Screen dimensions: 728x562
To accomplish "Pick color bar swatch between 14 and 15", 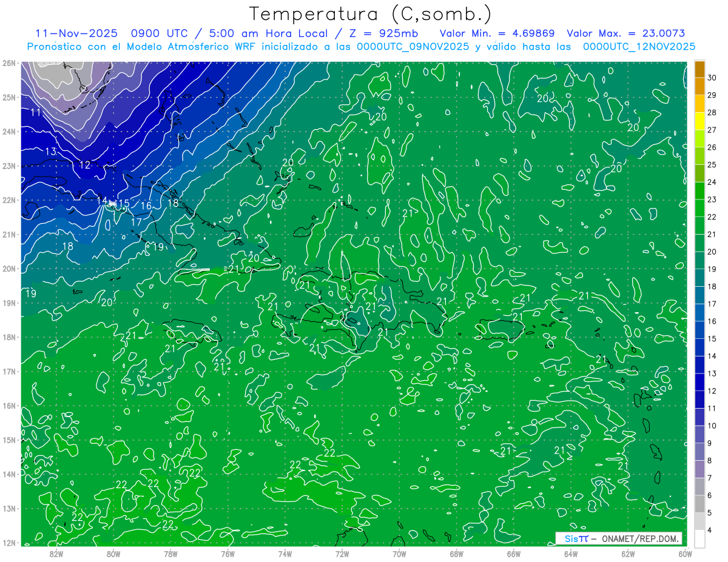I will tap(700, 347).
